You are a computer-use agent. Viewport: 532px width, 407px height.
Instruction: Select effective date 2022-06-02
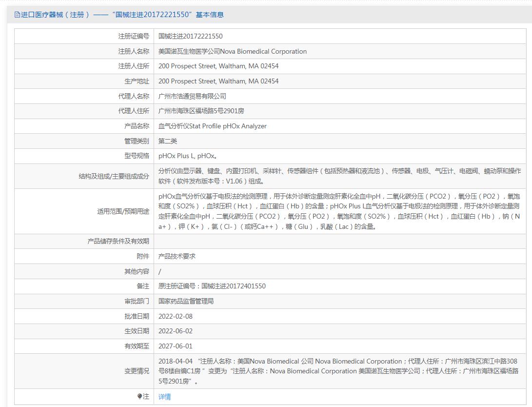click(176, 331)
